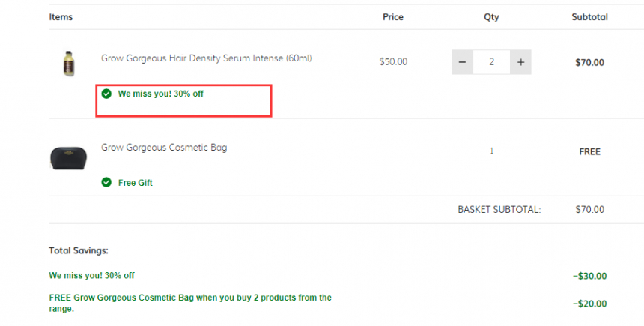Click the Subtotal column header
Image resolution: width=644 pixels, height=326 pixels.
click(x=590, y=16)
